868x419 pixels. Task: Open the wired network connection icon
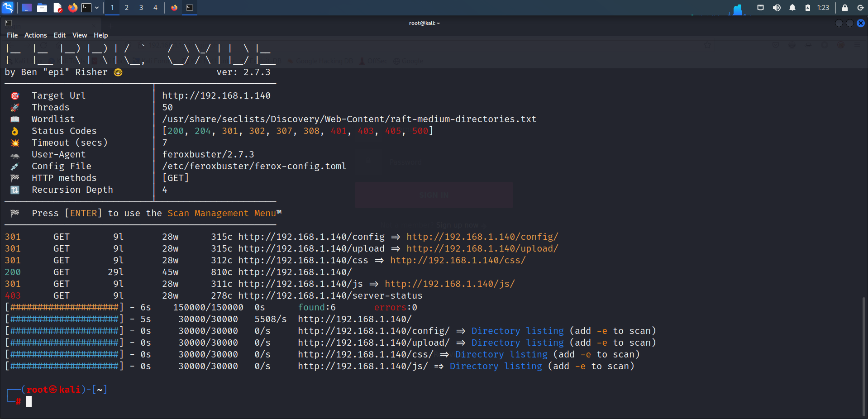pyautogui.click(x=761, y=8)
